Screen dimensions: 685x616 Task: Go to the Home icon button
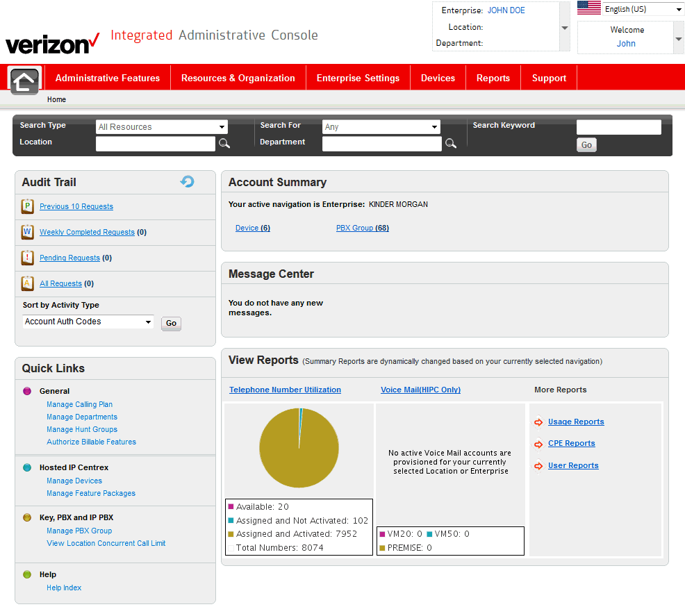point(24,81)
